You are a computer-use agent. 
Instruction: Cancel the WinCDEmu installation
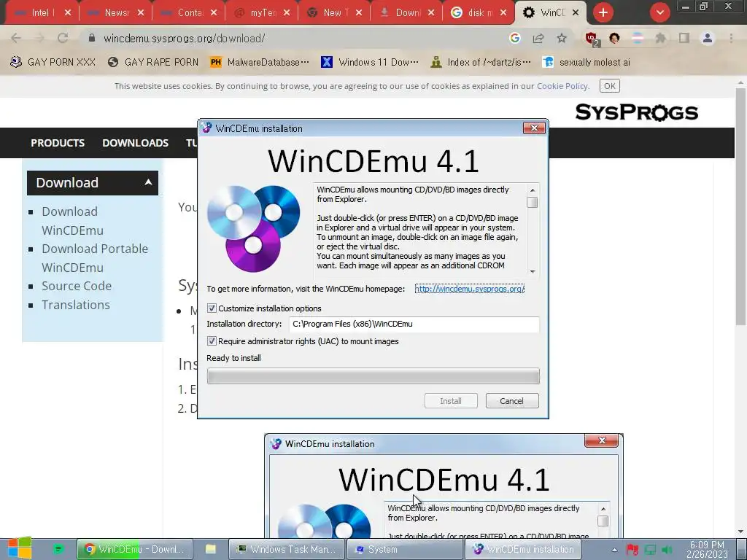coord(512,401)
